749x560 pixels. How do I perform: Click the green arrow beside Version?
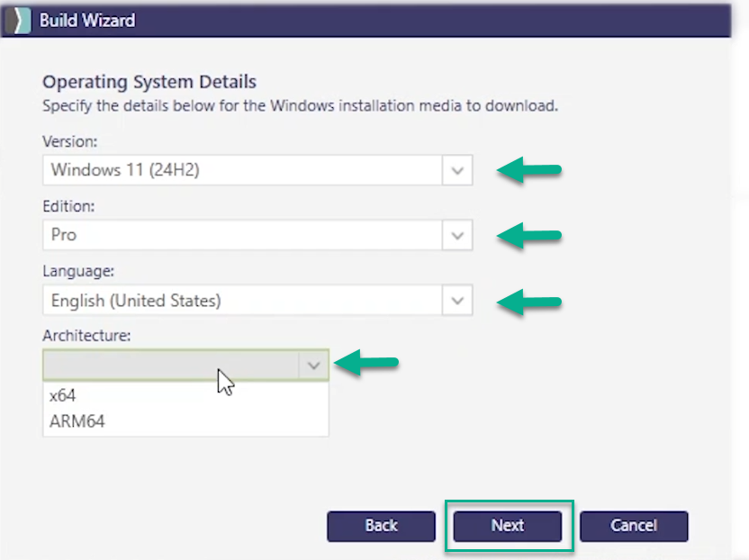coord(529,170)
